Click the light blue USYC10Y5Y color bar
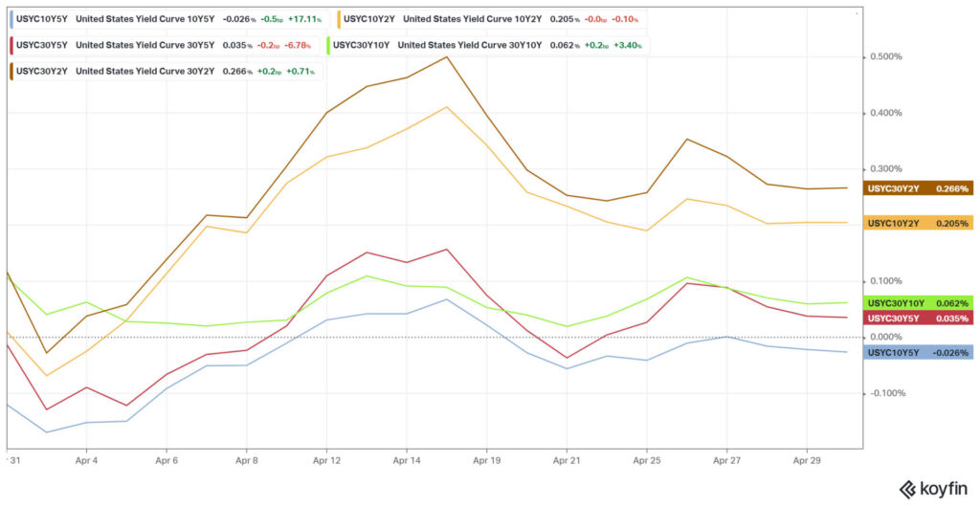 point(11,19)
